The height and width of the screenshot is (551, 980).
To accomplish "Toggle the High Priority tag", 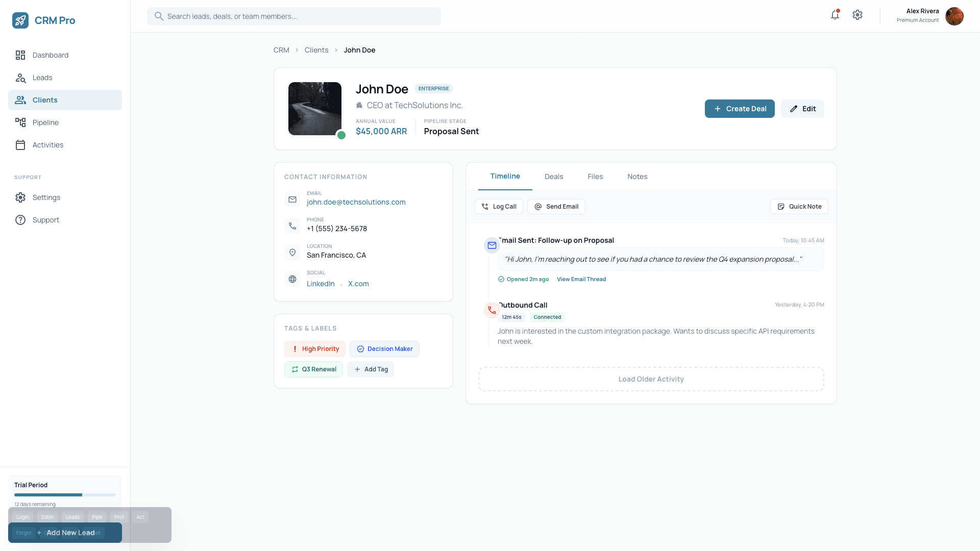I will point(314,348).
